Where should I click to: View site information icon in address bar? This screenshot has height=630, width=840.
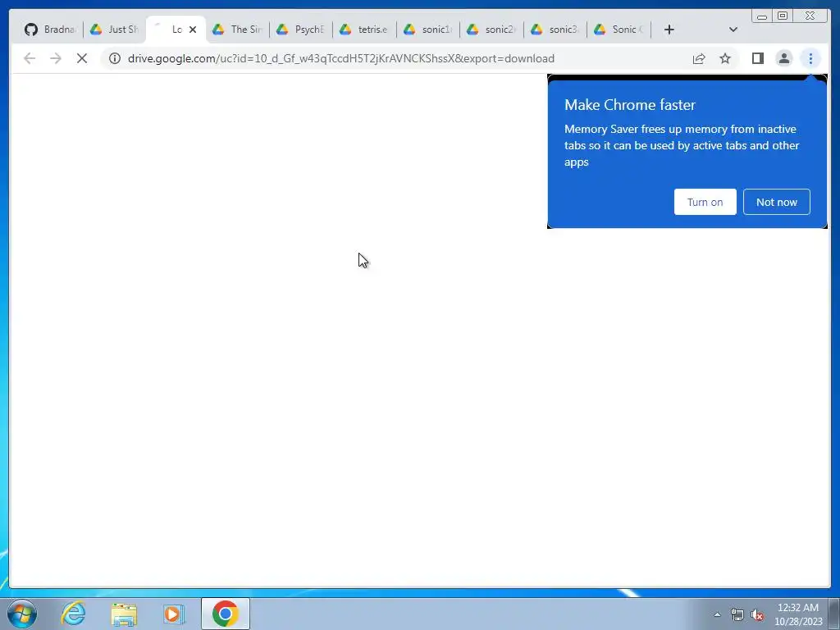pyautogui.click(x=115, y=58)
